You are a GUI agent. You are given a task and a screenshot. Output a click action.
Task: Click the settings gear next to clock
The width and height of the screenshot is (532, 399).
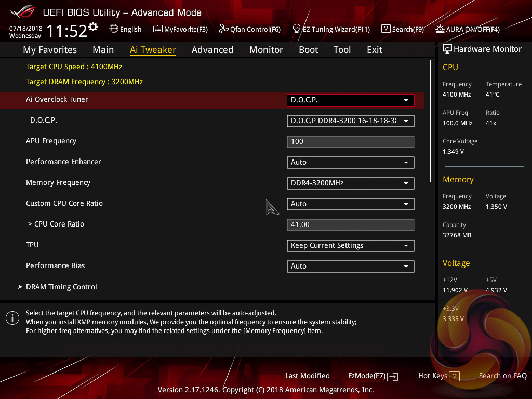92,27
